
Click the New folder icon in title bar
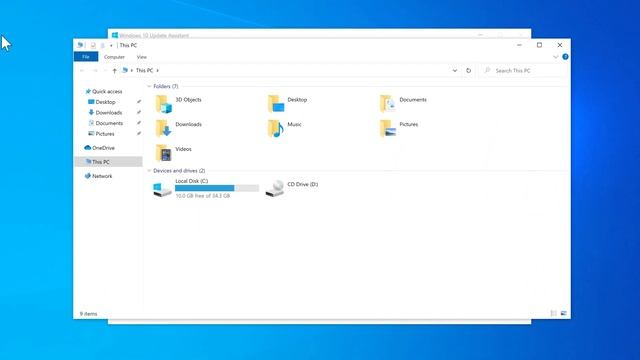pyautogui.click(x=102, y=45)
